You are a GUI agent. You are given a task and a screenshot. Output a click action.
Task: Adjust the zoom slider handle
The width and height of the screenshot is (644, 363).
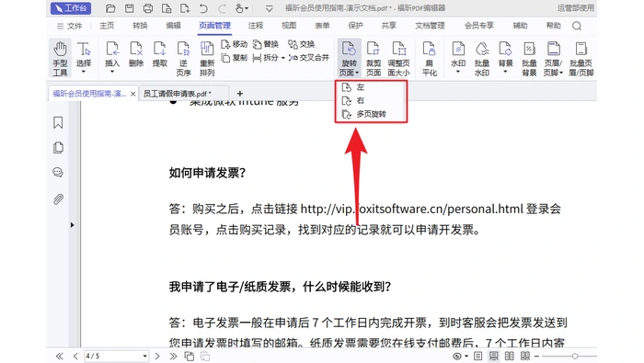[x=575, y=356]
